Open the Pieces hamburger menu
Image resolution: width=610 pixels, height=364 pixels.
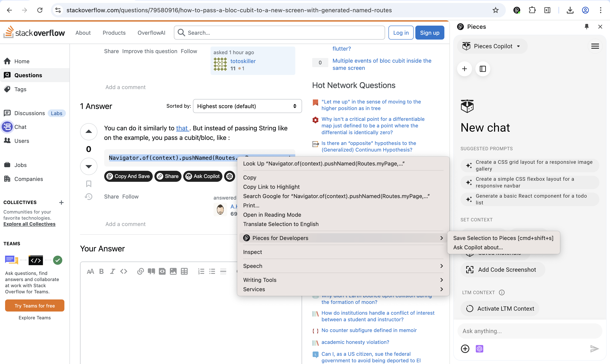[x=595, y=46]
